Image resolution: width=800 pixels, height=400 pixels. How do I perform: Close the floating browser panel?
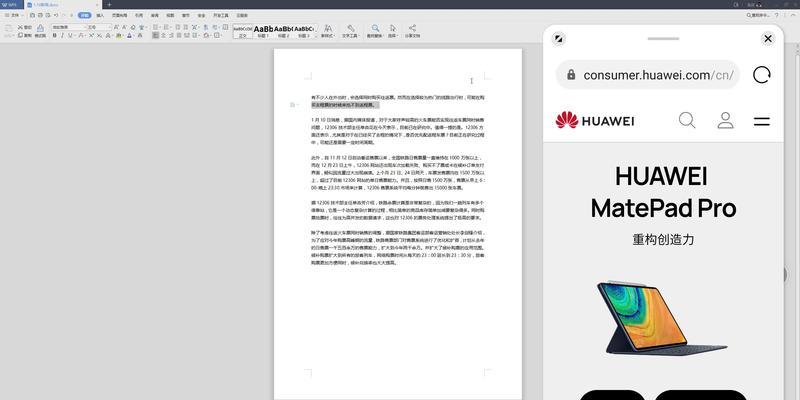(767, 39)
